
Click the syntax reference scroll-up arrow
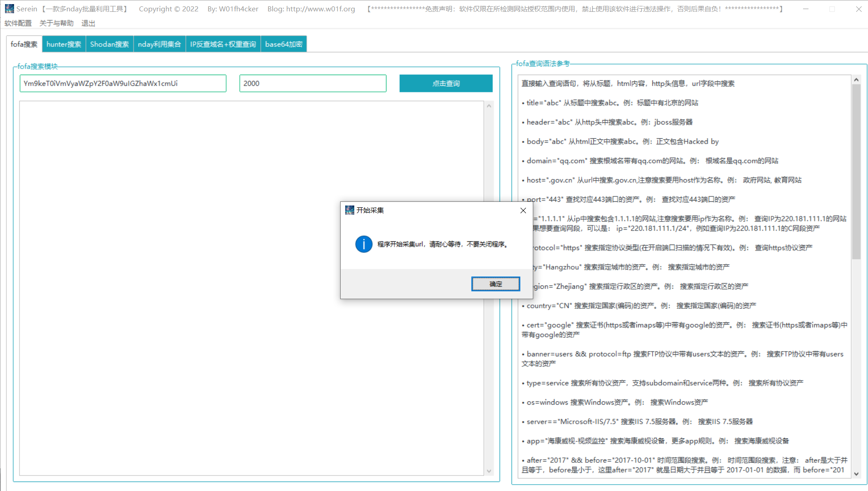(856, 80)
